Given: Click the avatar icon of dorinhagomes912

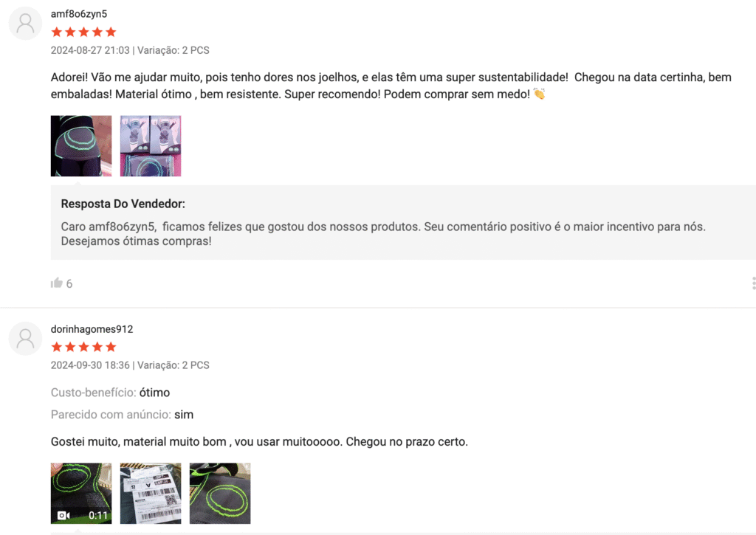Looking at the screenshot, I should (x=26, y=339).
